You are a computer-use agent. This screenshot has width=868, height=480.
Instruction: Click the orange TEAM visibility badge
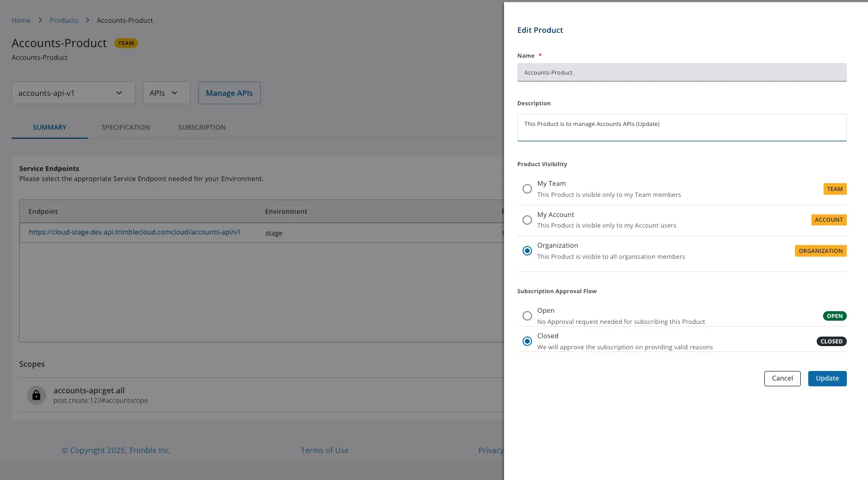pyautogui.click(x=835, y=189)
